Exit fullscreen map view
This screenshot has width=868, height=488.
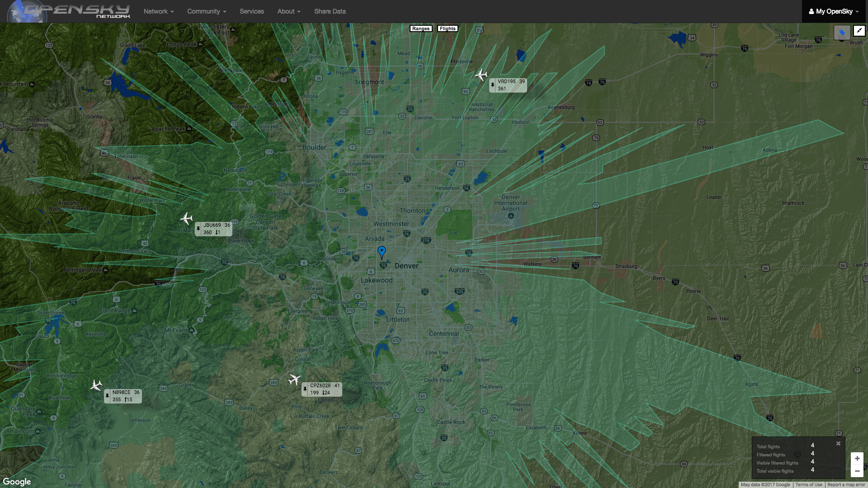click(x=859, y=31)
